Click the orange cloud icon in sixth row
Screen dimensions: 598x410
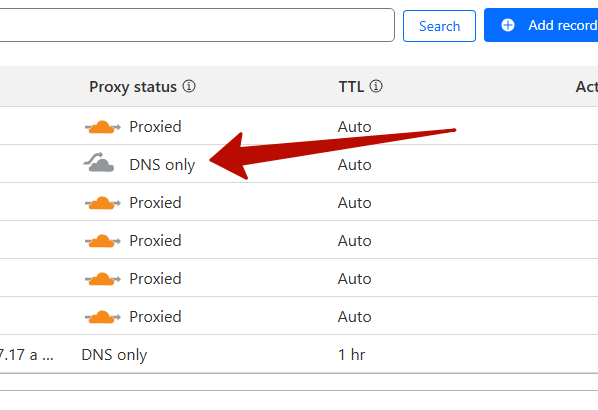click(102, 317)
